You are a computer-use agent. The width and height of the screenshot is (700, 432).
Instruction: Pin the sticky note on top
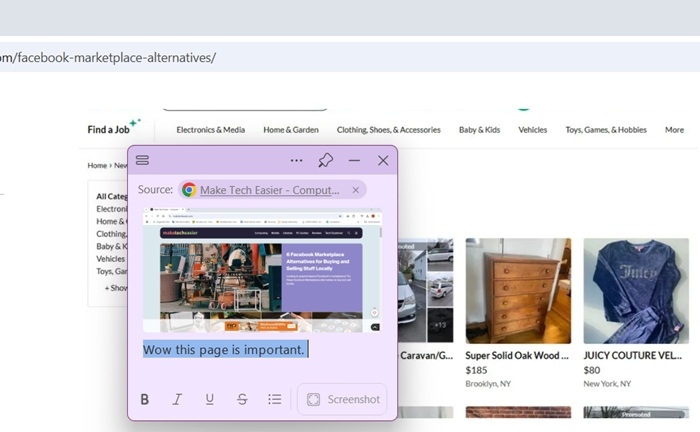[x=325, y=160]
